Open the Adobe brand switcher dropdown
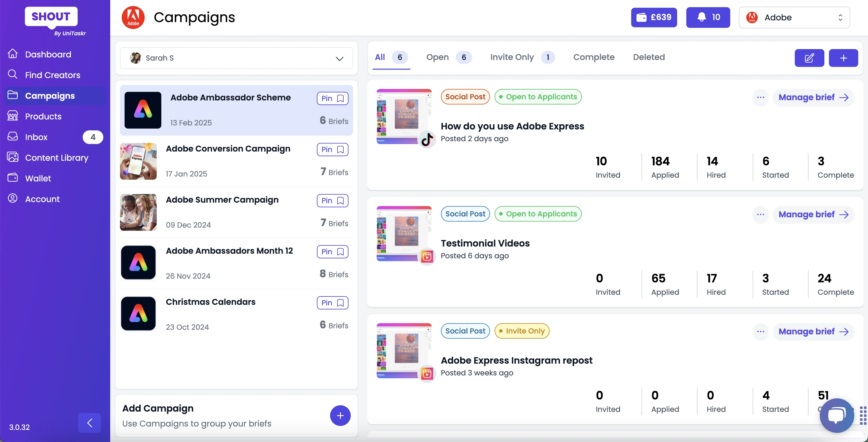The height and width of the screenshot is (442, 868). point(794,17)
